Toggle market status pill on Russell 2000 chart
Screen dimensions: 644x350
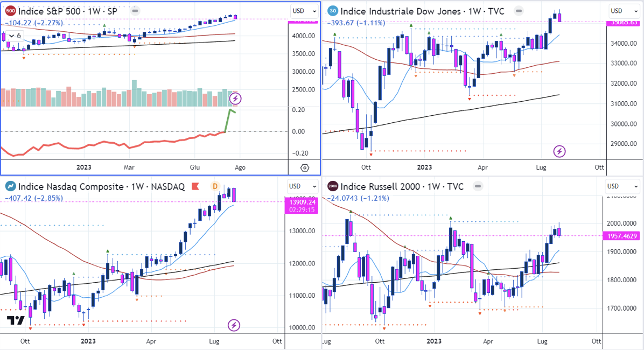coord(477,186)
